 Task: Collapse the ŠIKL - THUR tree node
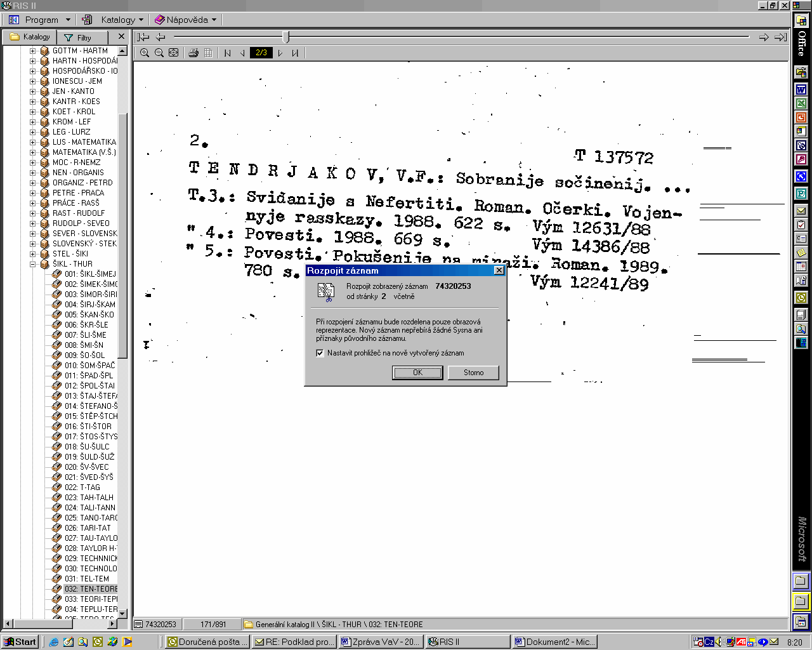(x=33, y=264)
